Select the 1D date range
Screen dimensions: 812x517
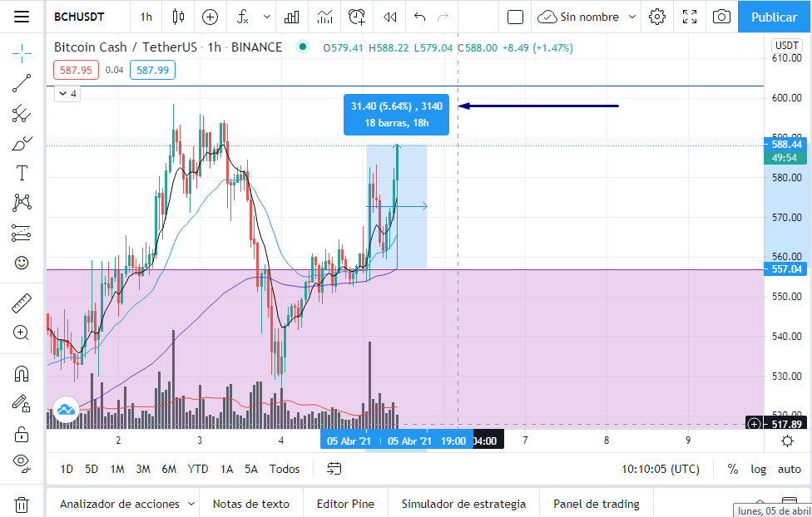(67, 469)
